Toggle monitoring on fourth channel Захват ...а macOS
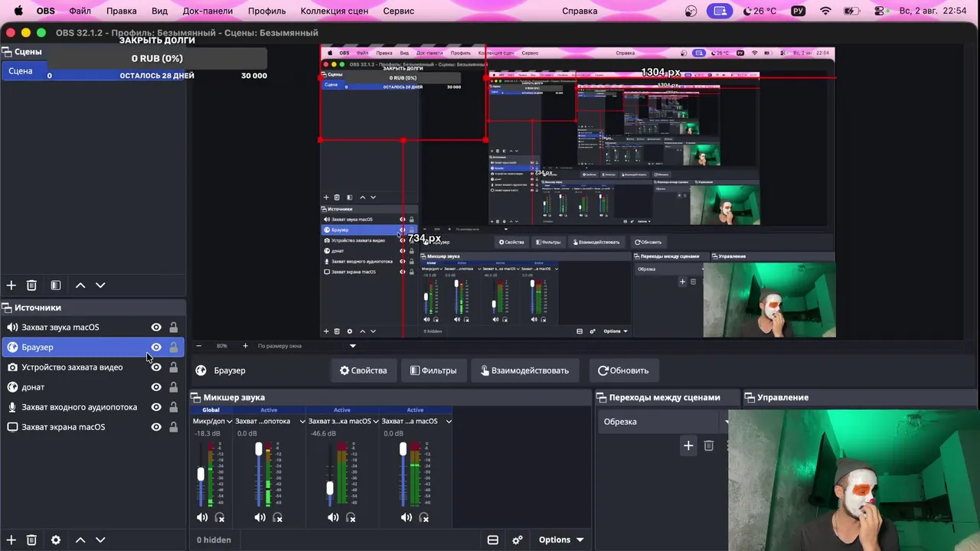The image size is (980, 551). pos(424,517)
